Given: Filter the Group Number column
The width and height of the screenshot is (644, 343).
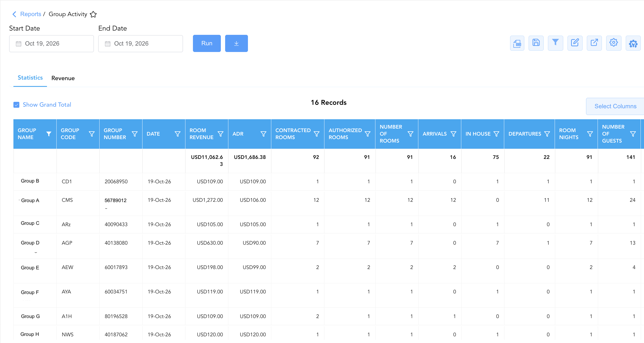Looking at the screenshot, I should (135, 134).
